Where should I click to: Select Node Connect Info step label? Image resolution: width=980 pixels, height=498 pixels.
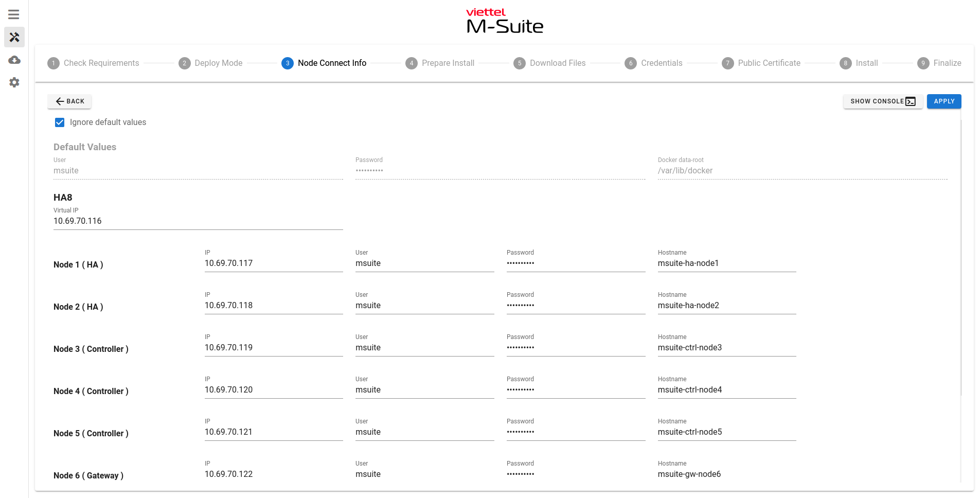(332, 63)
